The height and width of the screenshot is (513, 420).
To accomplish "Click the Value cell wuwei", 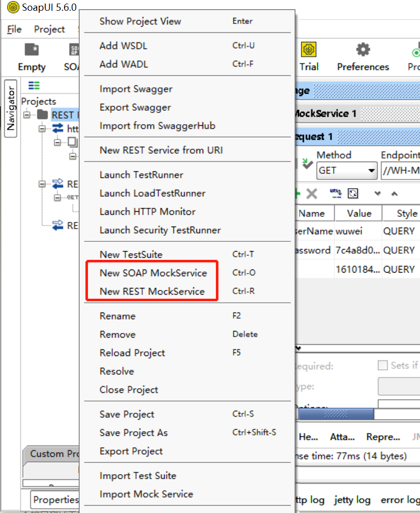I will pyautogui.click(x=358, y=231).
